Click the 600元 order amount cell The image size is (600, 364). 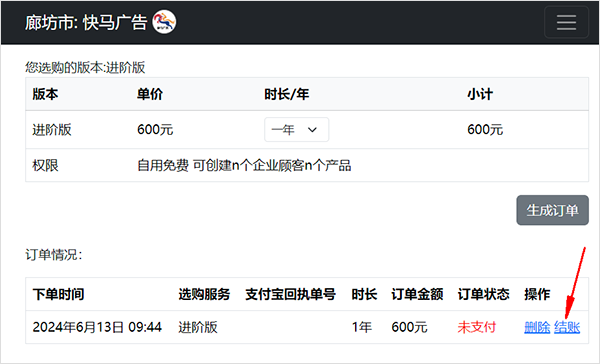coord(409,327)
